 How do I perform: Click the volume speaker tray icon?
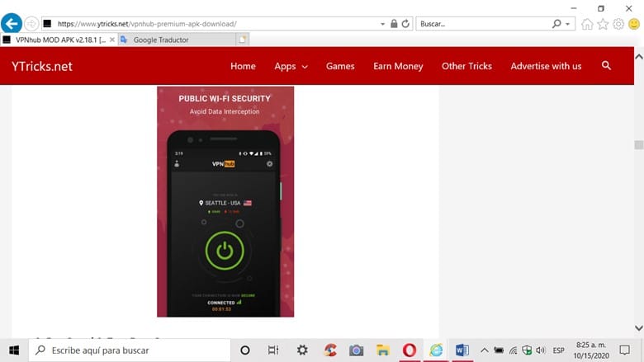click(541, 350)
